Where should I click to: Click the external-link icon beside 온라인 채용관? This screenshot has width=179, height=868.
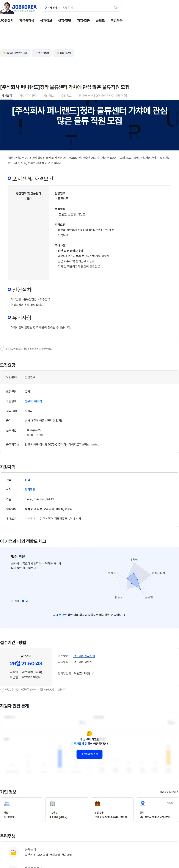pyautogui.click(x=126, y=96)
